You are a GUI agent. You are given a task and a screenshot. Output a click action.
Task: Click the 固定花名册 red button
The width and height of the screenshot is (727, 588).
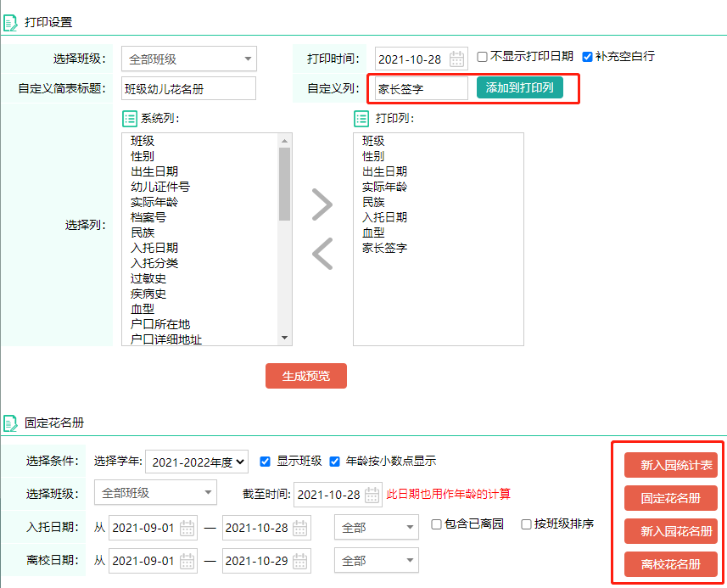tap(671, 498)
